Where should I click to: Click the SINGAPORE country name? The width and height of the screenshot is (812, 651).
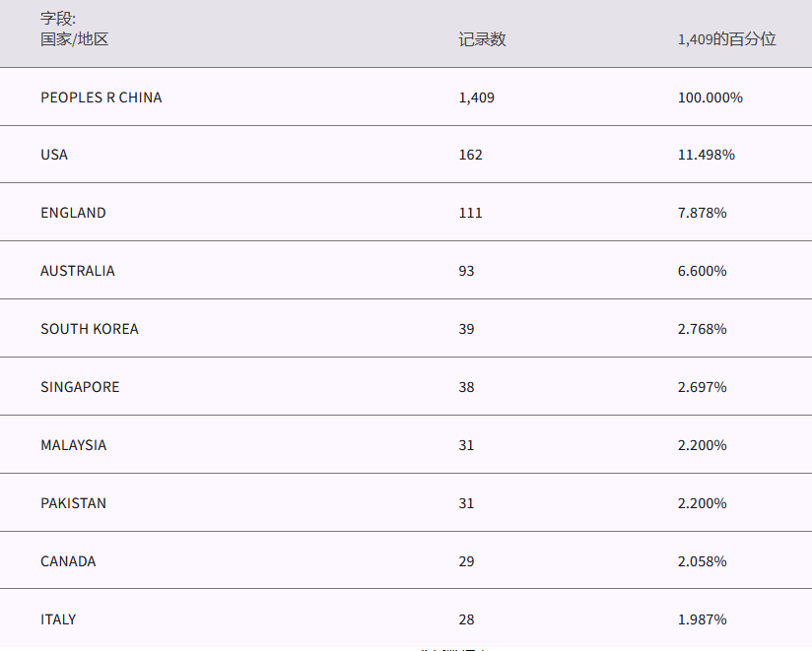[x=80, y=387]
